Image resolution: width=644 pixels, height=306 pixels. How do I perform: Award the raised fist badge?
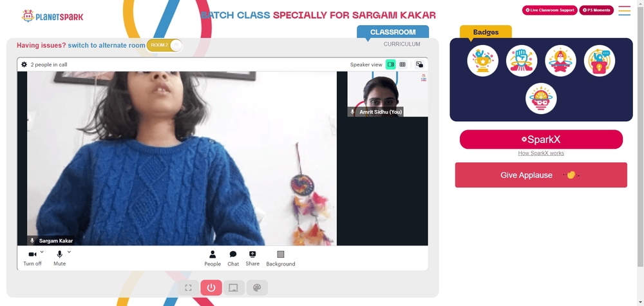522,61
